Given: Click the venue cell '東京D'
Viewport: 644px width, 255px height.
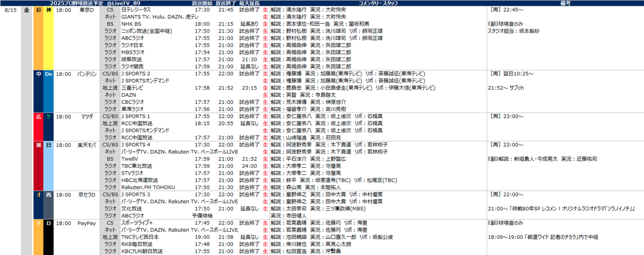Looking at the screenshot, I should click(86, 10).
